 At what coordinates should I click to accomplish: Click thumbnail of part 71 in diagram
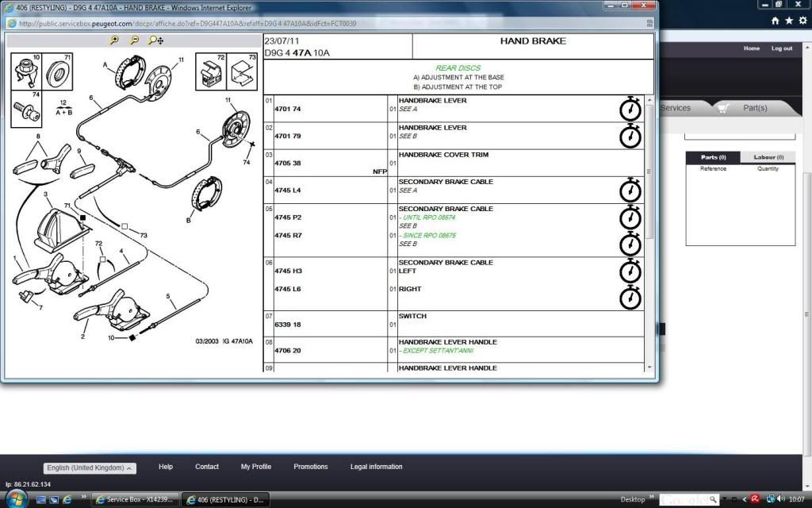point(57,71)
